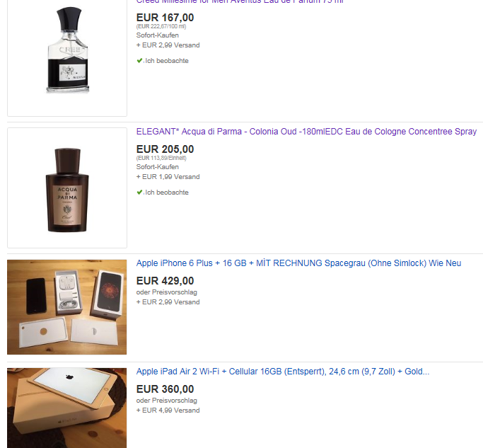Open Acqua di Parma Colonia Oud listing title

point(306,132)
